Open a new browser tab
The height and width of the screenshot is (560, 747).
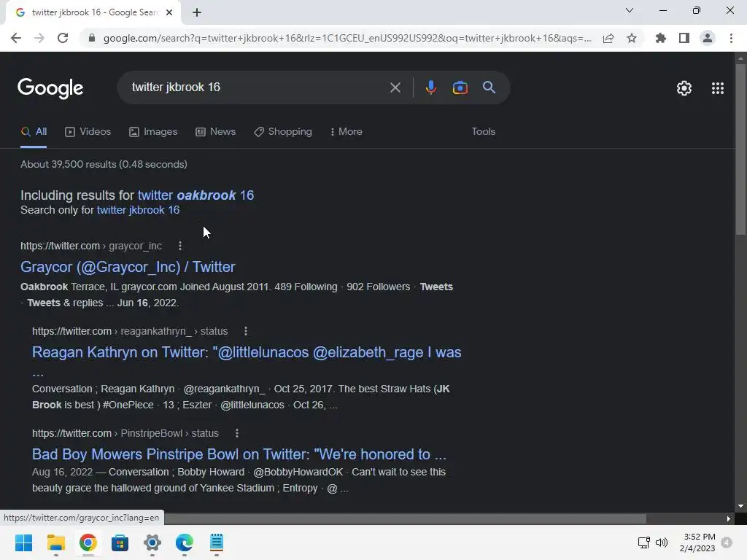[x=197, y=12]
